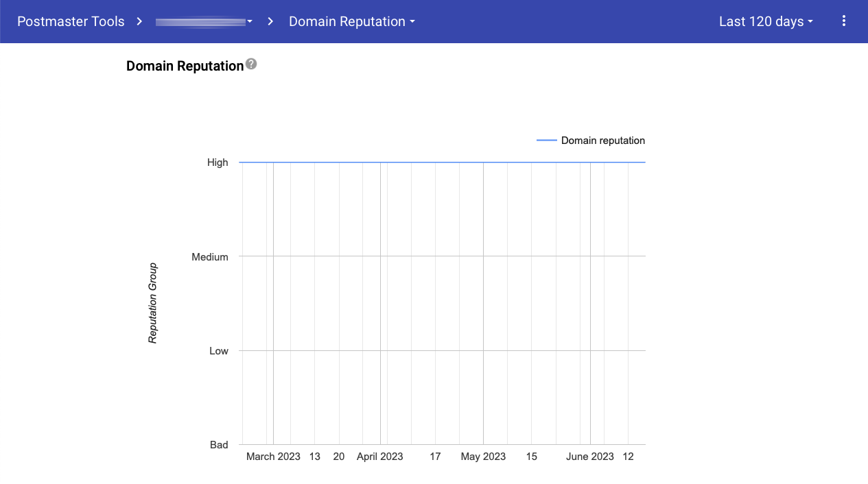Image resolution: width=868 pixels, height=484 pixels.
Task: Click the High level on the reputation axis
Action: [x=218, y=162]
